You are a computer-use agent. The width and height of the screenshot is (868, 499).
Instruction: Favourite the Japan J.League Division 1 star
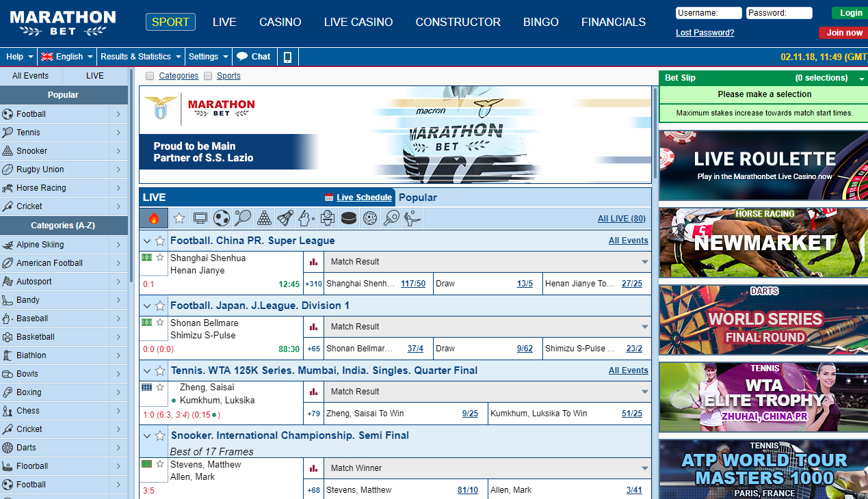[160, 306]
